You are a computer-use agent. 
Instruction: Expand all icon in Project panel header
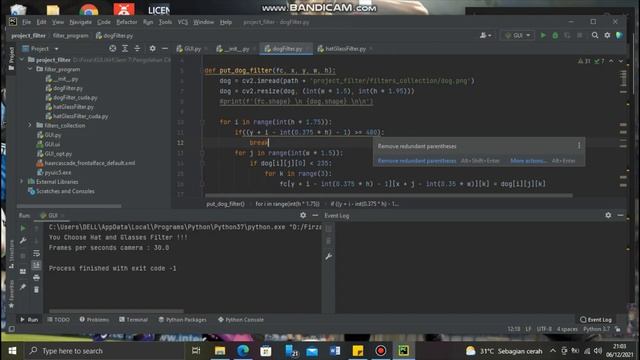[x=125, y=49]
